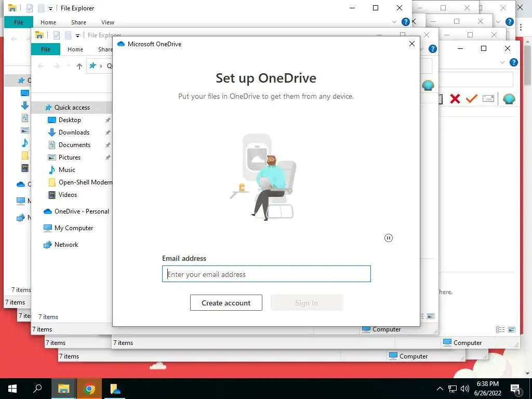The width and height of the screenshot is (532, 399).
Task: Open Pictures in Quick access list
Action: point(69,157)
